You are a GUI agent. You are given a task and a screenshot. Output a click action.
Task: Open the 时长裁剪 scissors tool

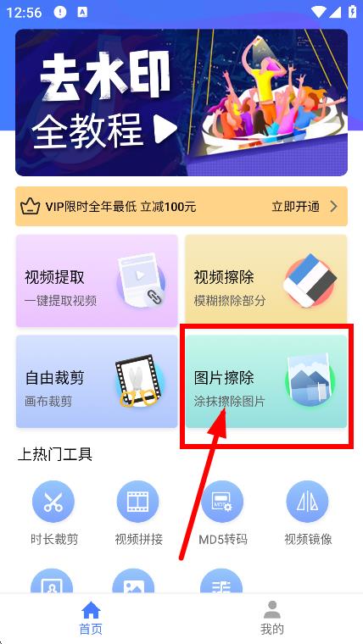coord(53,502)
